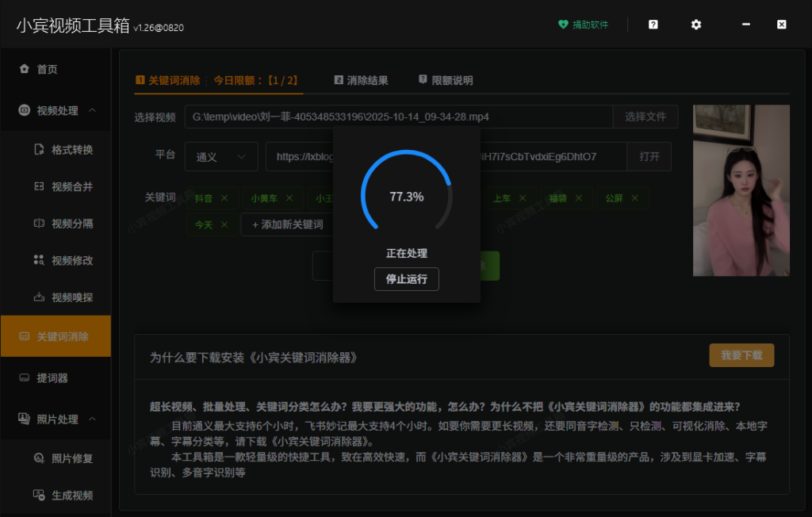Select 视频合并 video merge tool
Viewport: 812px width, 517px height.
71,187
